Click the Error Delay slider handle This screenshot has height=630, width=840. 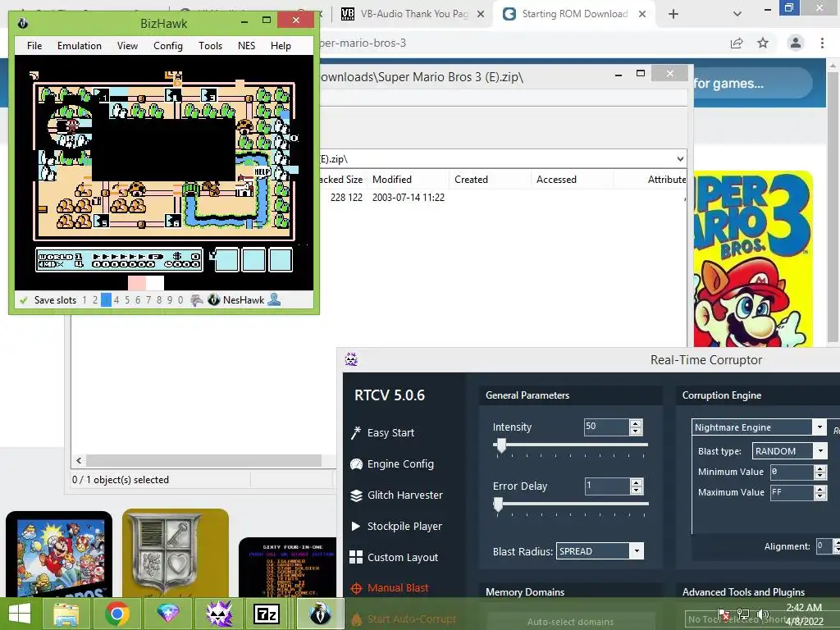(x=498, y=504)
